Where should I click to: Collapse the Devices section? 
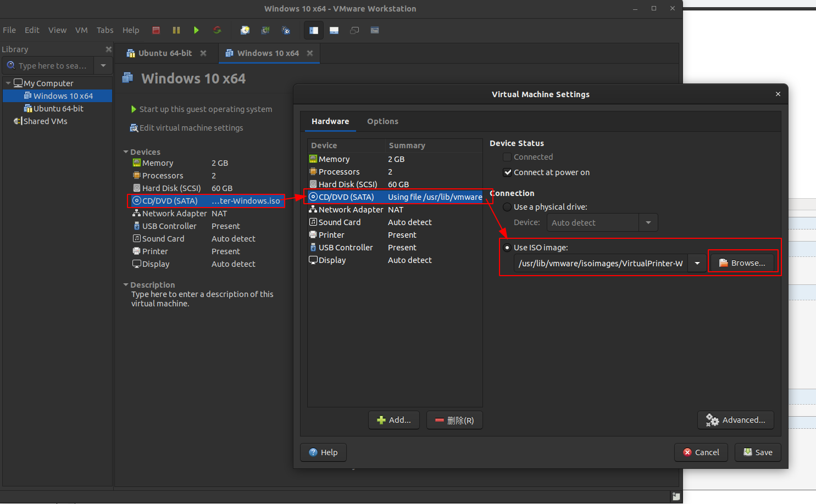(x=126, y=152)
